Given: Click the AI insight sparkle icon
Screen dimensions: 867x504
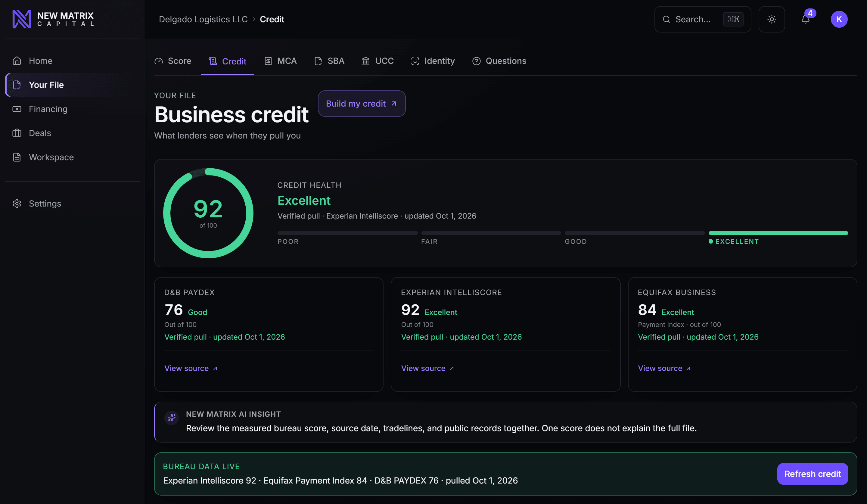Looking at the screenshot, I should click(172, 418).
